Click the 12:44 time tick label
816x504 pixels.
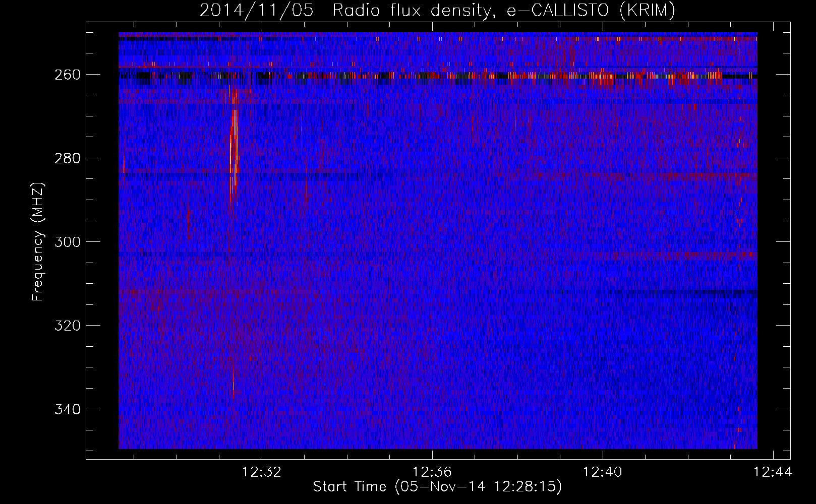tap(773, 472)
